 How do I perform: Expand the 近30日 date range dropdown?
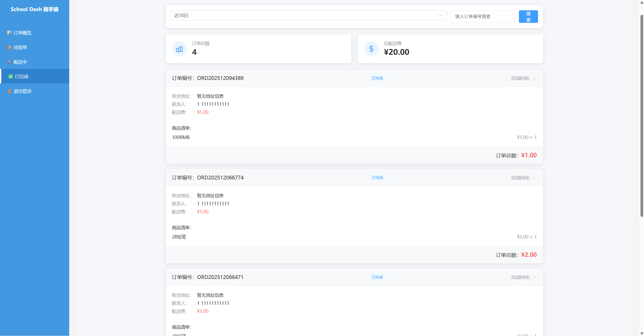[302, 16]
